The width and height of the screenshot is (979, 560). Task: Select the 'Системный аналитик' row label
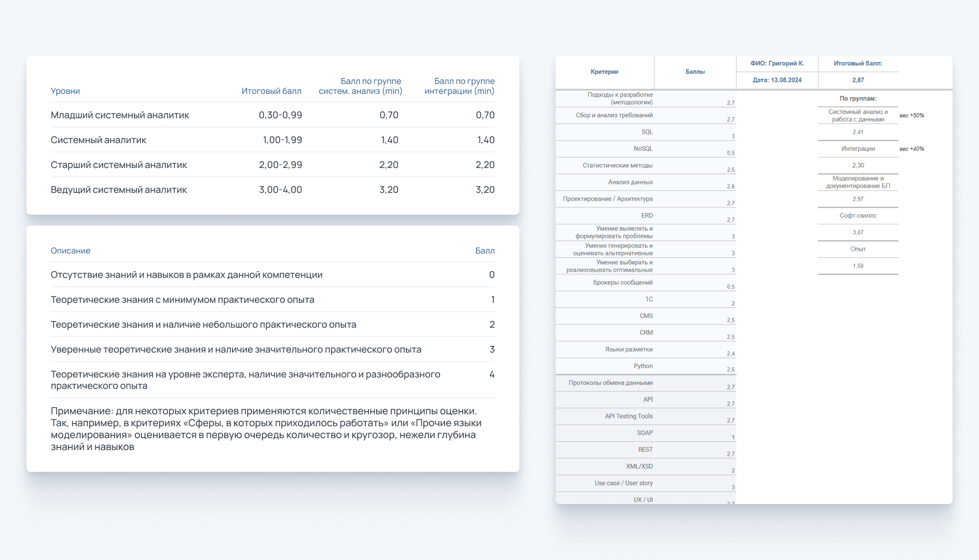pos(99,140)
